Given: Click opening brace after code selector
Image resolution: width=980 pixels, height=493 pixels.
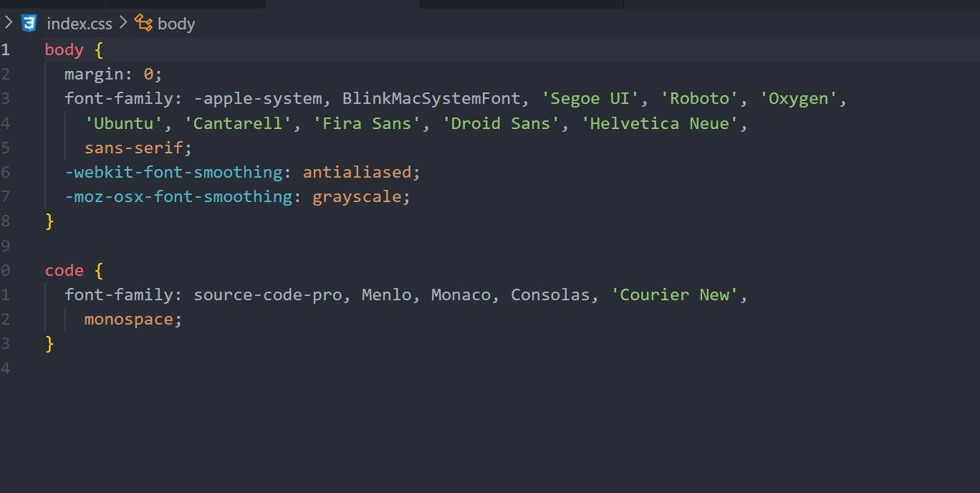Looking at the screenshot, I should click(x=99, y=270).
